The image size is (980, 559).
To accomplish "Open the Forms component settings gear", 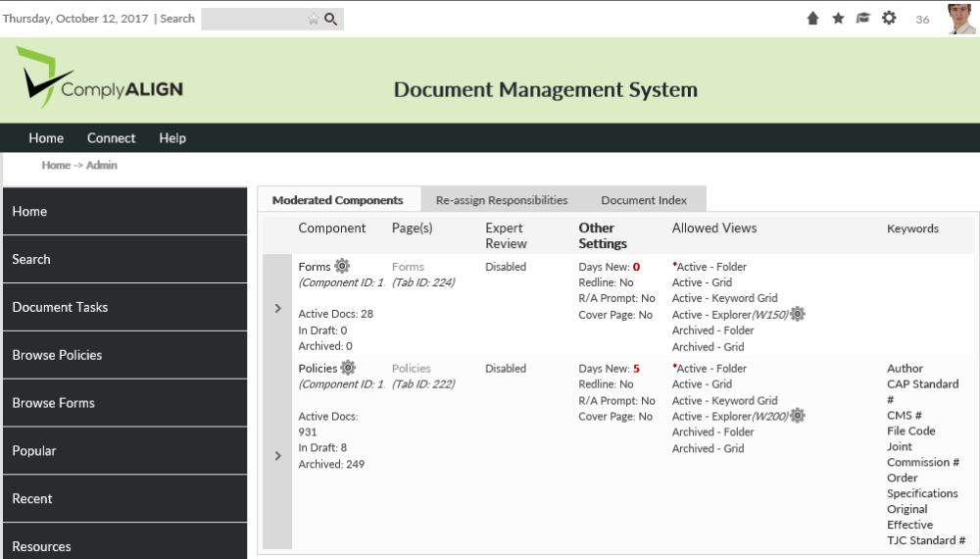I will (x=342, y=266).
